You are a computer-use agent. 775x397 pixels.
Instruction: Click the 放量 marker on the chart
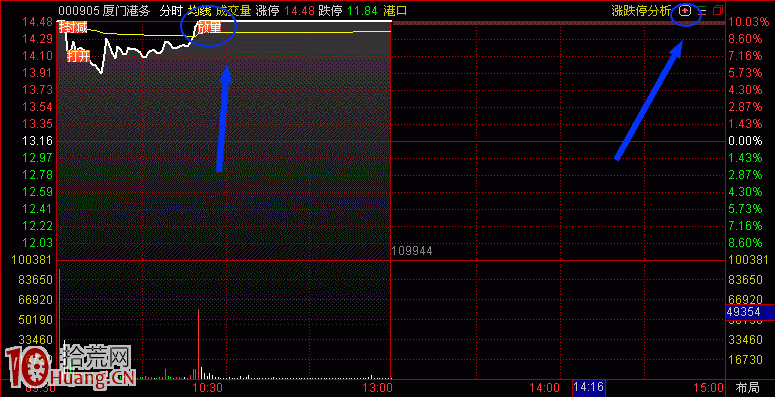click(209, 28)
